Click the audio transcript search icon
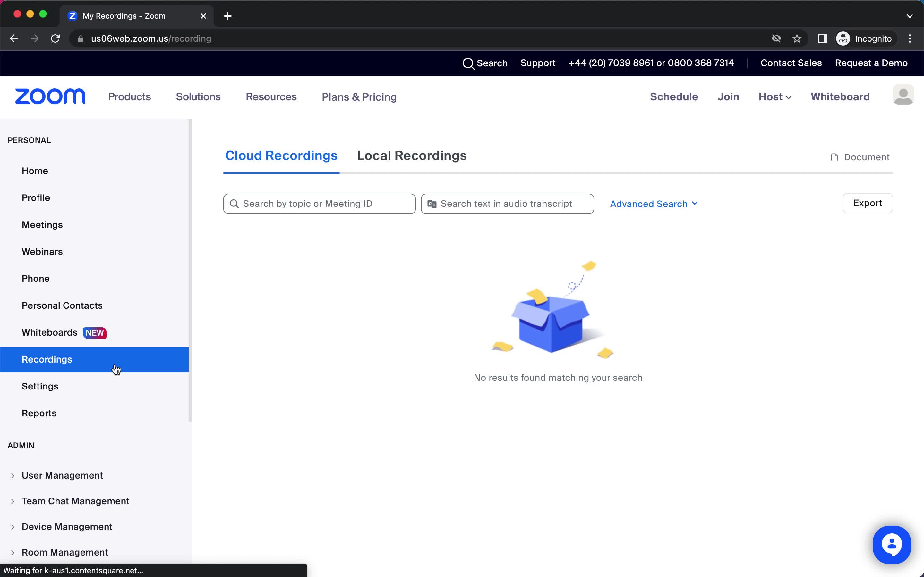This screenshot has width=924, height=577. pyautogui.click(x=432, y=204)
